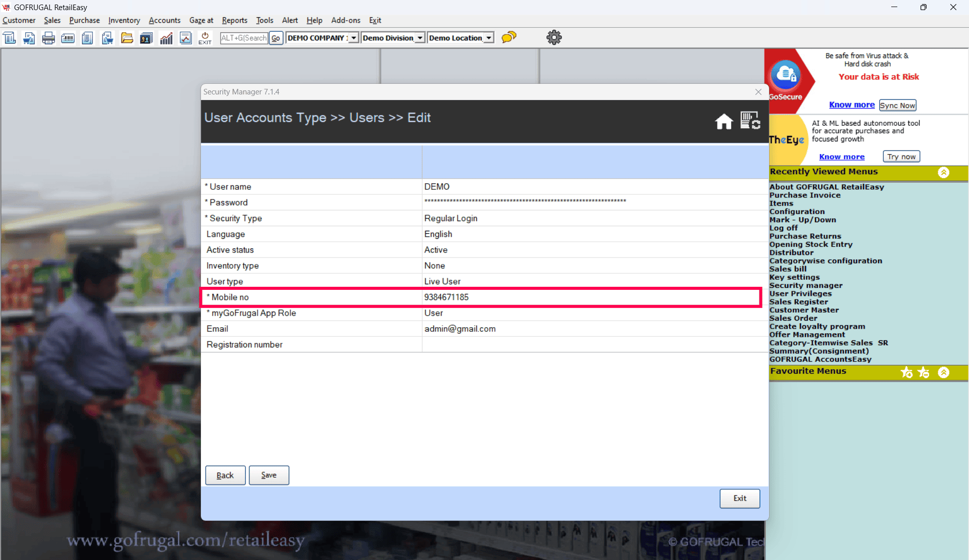The height and width of the screenshot is (560, 969).
Task: Open GoSecure Know more link
Action: tap(852, 105)
